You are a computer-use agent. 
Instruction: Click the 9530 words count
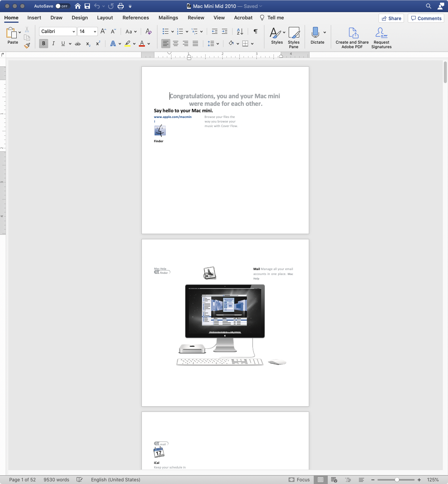[x=57, y=479]
